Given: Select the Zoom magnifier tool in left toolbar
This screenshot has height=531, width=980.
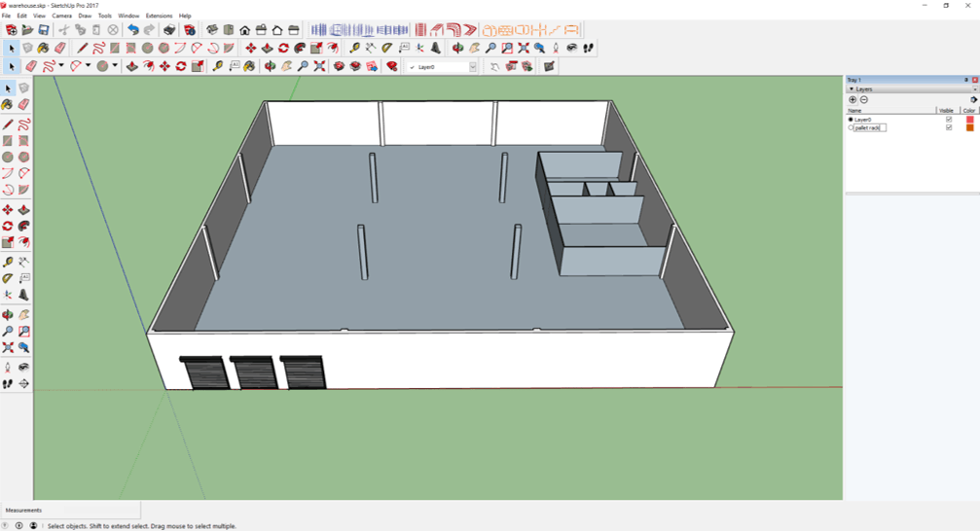Looking at the screenshot, I should point(8,332).
